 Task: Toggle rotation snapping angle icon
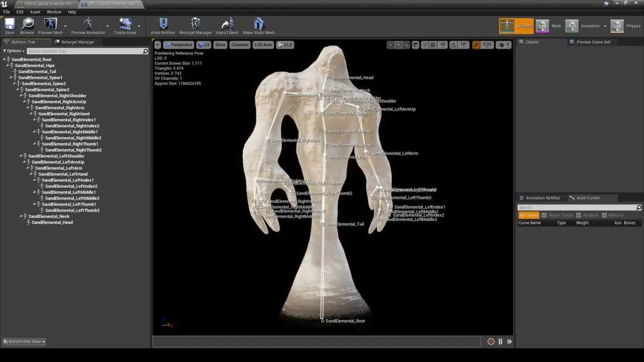pos(453,45)
